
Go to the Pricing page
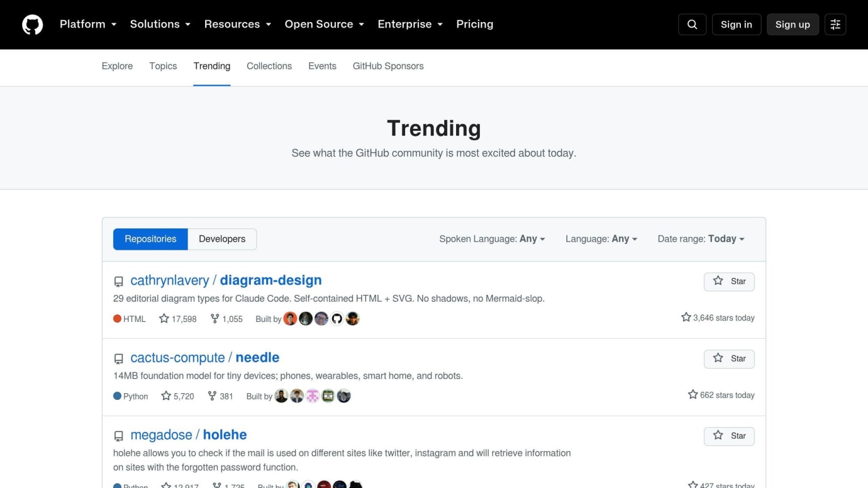pos(475,24)
